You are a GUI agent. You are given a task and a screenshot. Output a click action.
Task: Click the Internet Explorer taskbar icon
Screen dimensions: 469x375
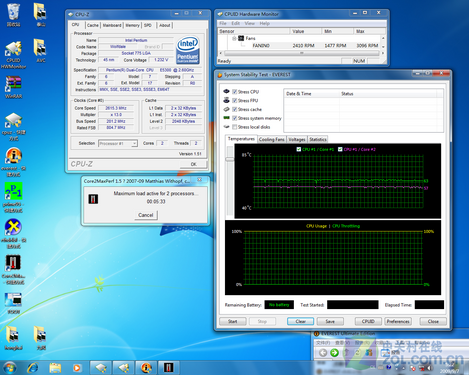coord(33,368)
